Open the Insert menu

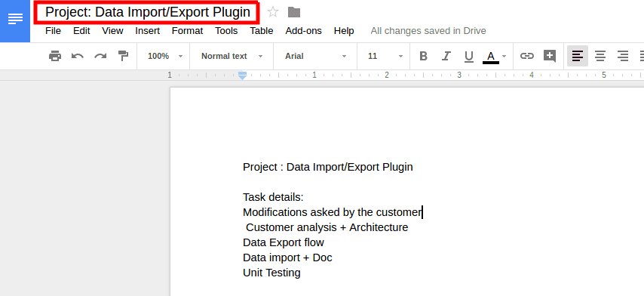(148, 31)
